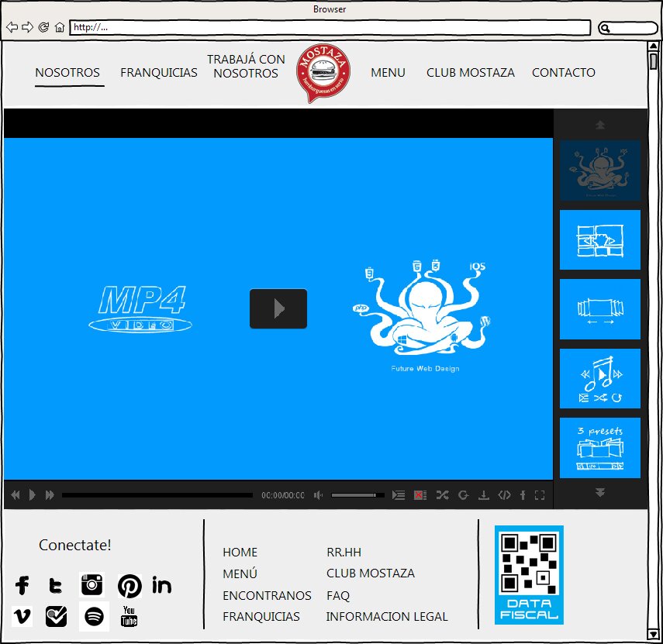
Task: Open the Twitter social link
Action: pos(55,586)
